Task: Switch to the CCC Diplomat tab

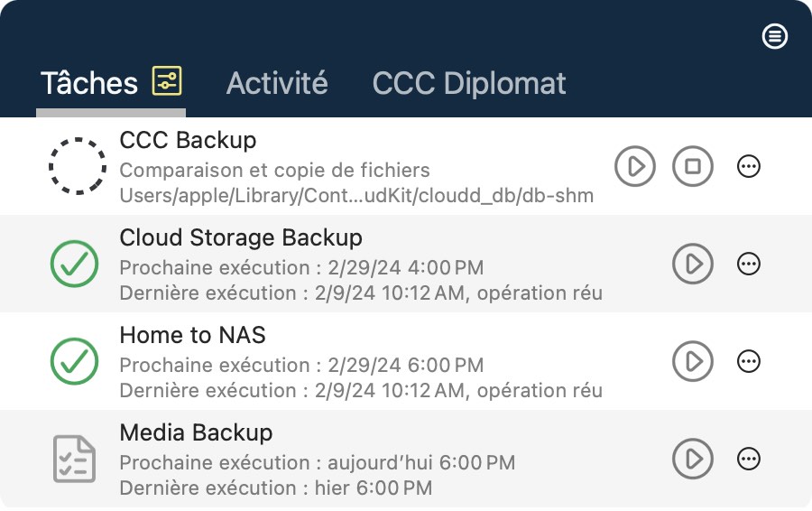Action: [469, 83]
